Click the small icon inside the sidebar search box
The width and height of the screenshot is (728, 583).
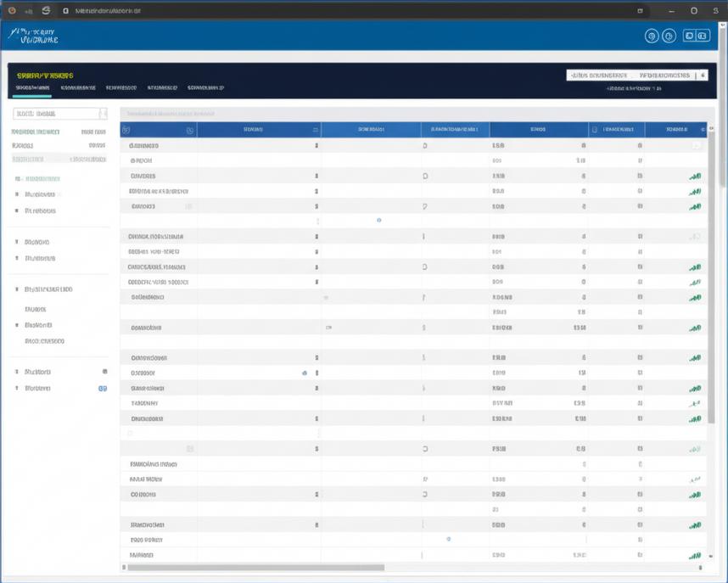point(103,114)
